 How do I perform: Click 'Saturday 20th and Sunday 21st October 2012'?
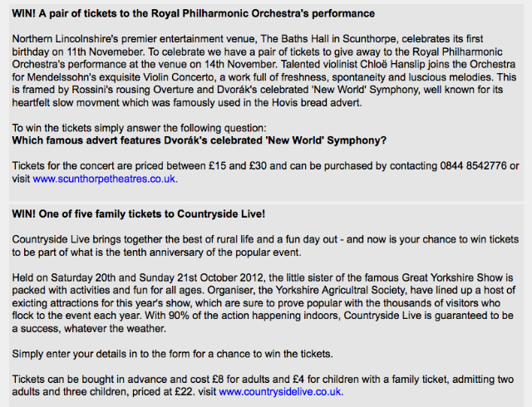[x=157, y=277]
